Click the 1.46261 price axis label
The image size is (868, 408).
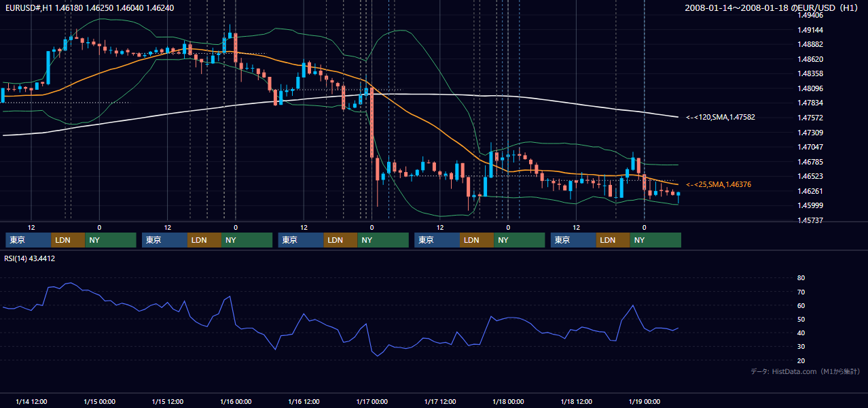click(810, 191)
